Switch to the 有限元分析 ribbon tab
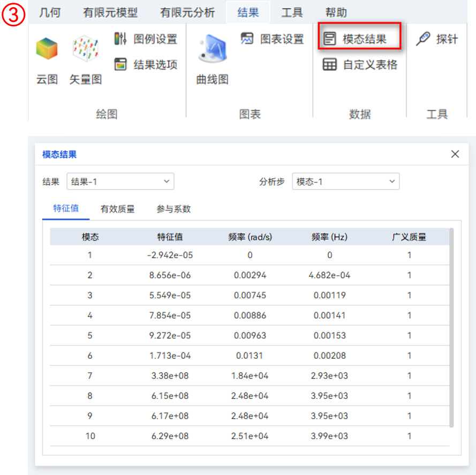Image resolution: width=476 pixels, height=475 pixels. point(187,12)
